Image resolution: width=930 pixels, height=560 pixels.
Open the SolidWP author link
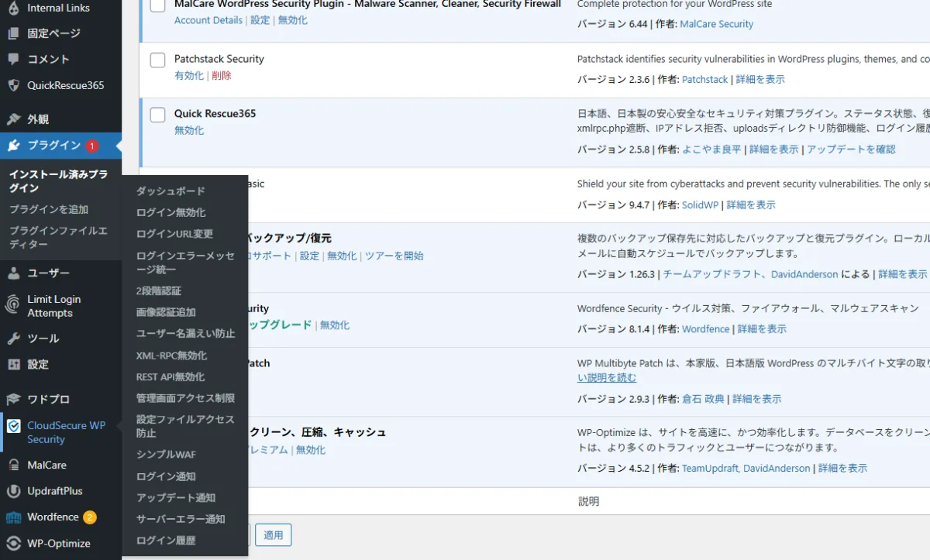tap(701, 205)
